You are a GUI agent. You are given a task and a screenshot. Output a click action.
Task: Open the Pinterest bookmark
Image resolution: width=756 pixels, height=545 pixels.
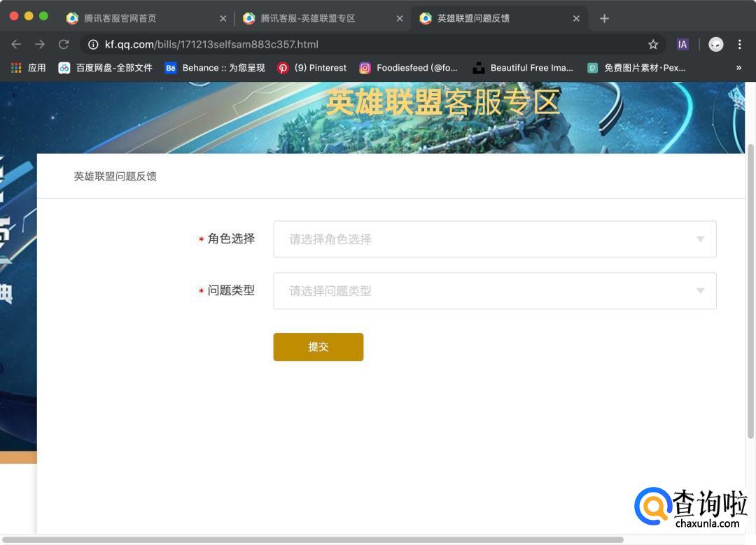point(312,68)
